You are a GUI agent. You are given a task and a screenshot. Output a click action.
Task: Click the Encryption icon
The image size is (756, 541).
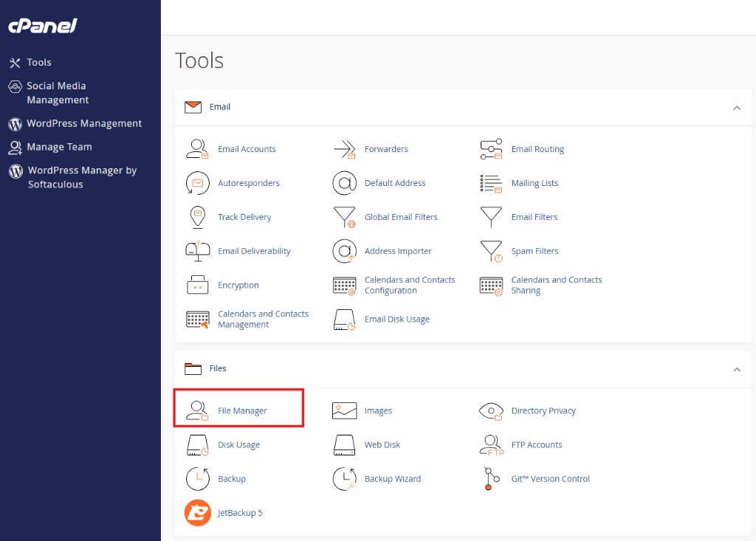coord(197,285)
